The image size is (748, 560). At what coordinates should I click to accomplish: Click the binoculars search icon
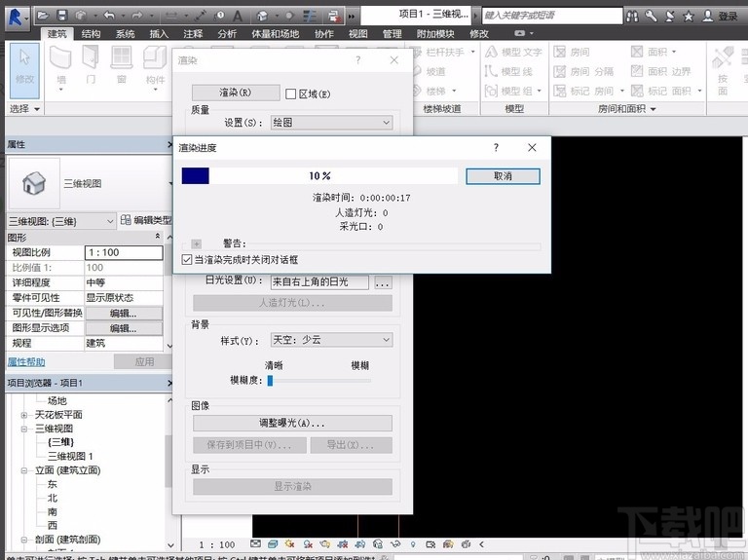click(632, 17)
